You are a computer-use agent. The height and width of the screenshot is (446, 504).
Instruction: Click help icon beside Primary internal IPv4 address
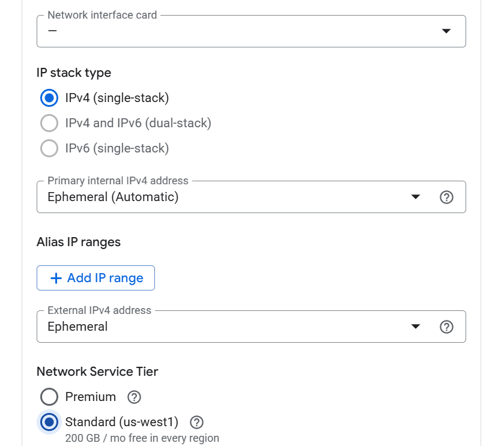pyautogui.click(x=446, y=197)
